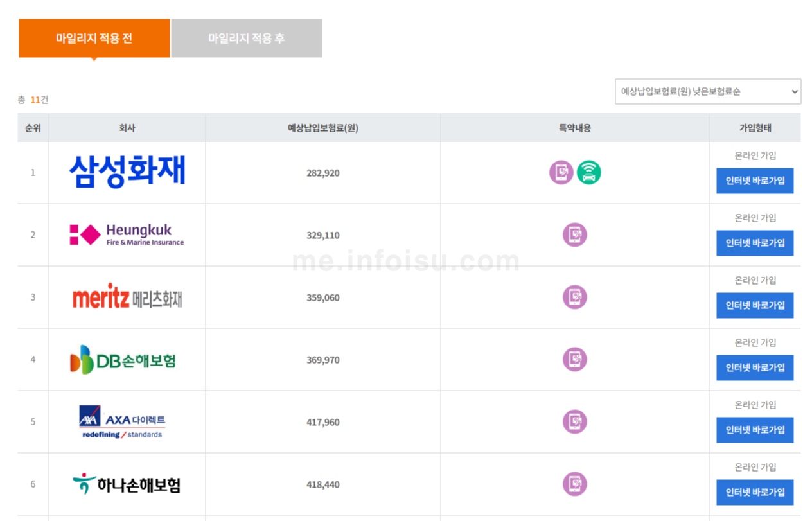Click the premium value 417,960
Image resolution: width=812 pixels, height=521 pixels.
pyautogui.click(x=323, y=423)
